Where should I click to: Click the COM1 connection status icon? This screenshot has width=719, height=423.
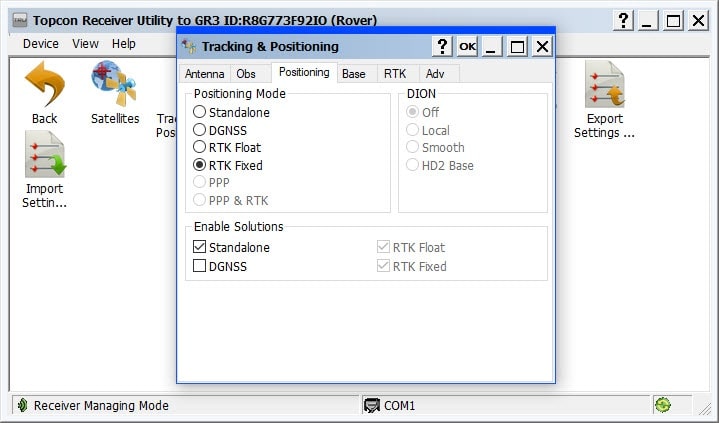pos(372,405)
